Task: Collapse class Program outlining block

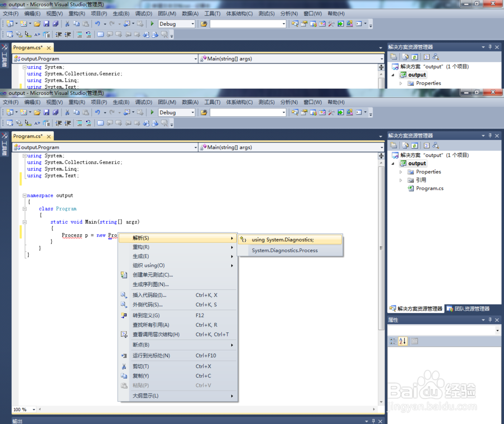Action: (x=24, y=209)
